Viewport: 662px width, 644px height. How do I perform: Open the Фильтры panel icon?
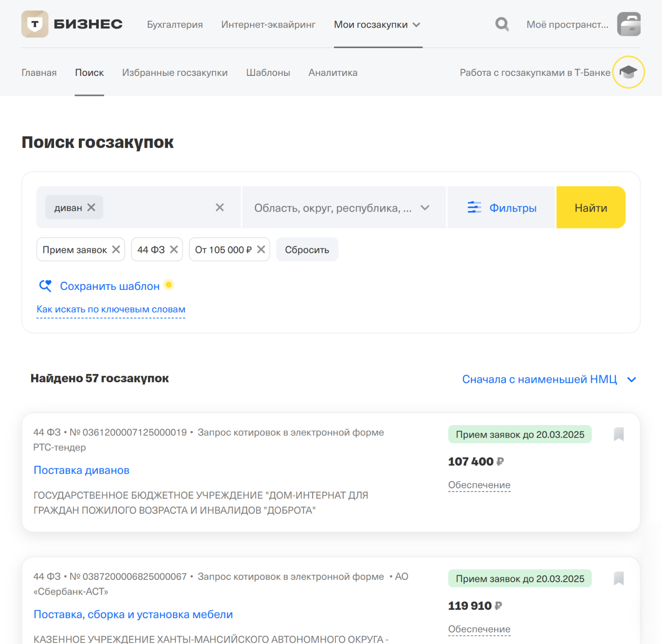click(x=475, y=207)
